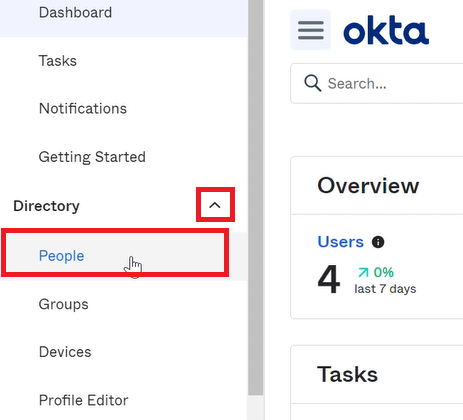
Task: Click into the Search field
Action: [x=377, y=83]
